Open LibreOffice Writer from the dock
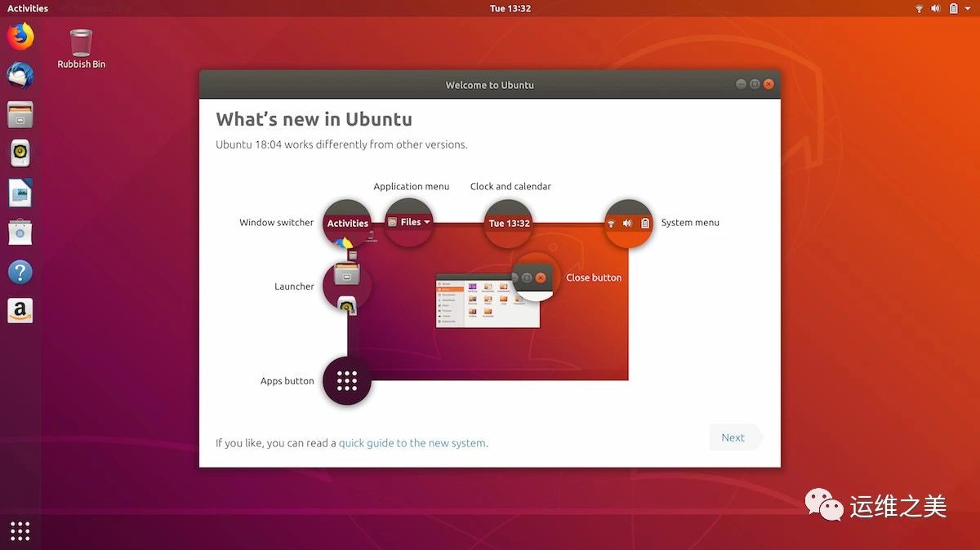980x550 pixels. pyautogui.click(x=20, y=193)
